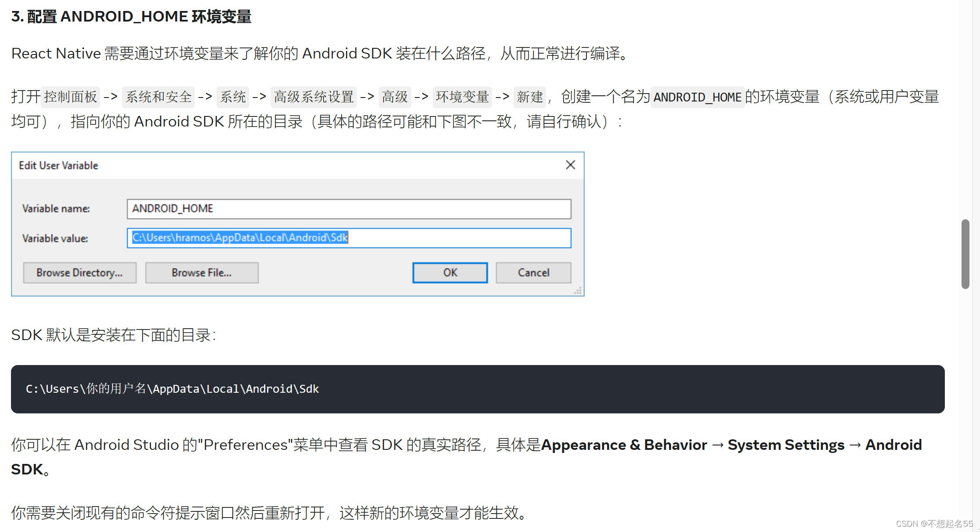Click the inline code "高级系统设置"

(314, 97)
